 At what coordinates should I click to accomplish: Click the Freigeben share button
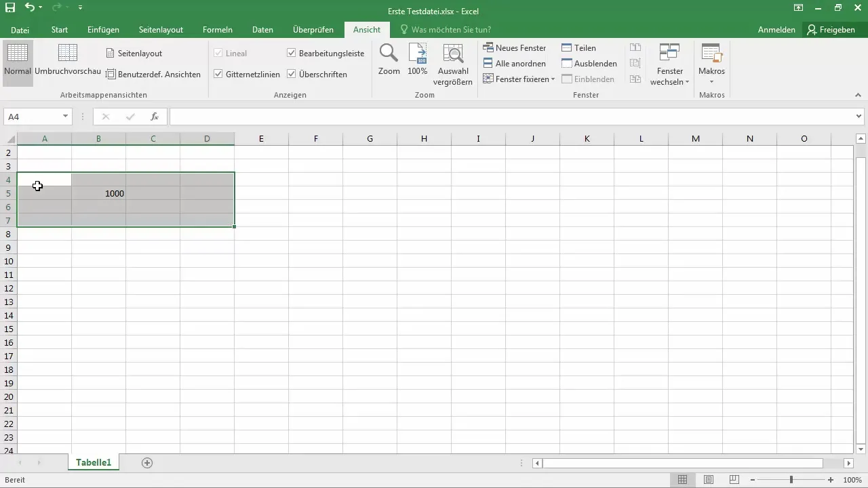tap(831, 30)
